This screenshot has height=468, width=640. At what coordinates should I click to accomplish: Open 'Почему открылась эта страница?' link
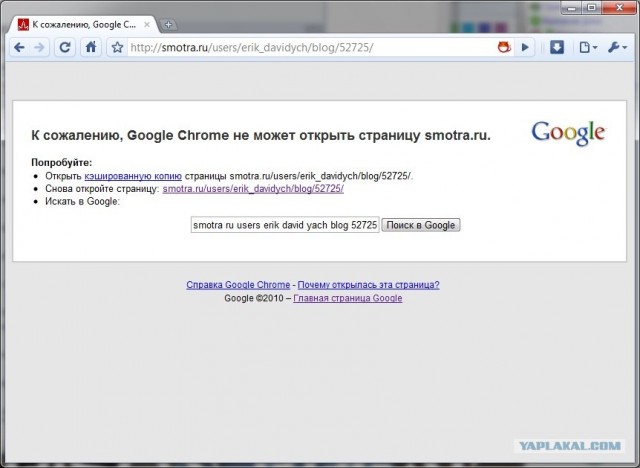coord(368,285)
